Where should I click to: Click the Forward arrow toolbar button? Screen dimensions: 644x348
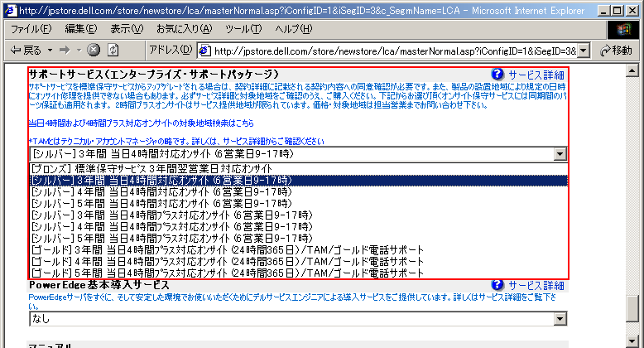(x=65, y=51)
